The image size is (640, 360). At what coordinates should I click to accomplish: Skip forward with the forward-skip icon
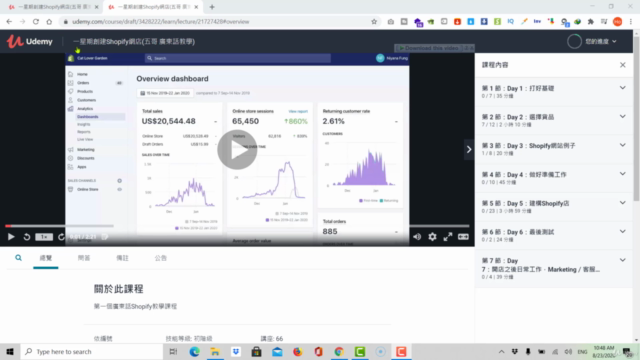[x=61, y=237]
